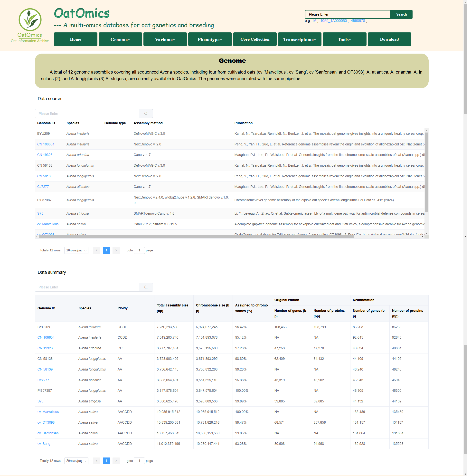
Task: Open cv. Sang in Data summary table
Action: point(44,444)
